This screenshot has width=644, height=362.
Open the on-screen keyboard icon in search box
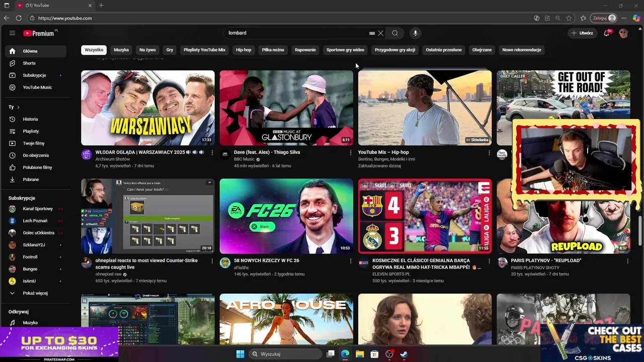click(372, 33)
